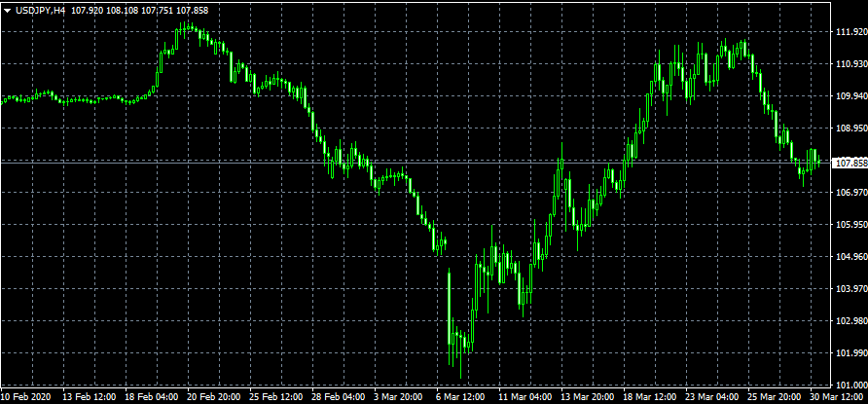Click the 18 Mar 12:00 time label

point(650,397)
